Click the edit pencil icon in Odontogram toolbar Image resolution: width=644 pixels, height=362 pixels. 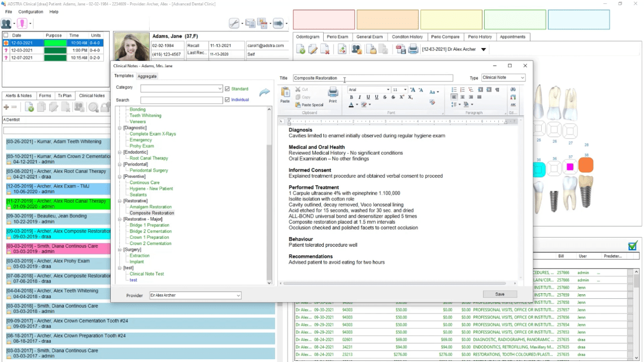point(312,50)
